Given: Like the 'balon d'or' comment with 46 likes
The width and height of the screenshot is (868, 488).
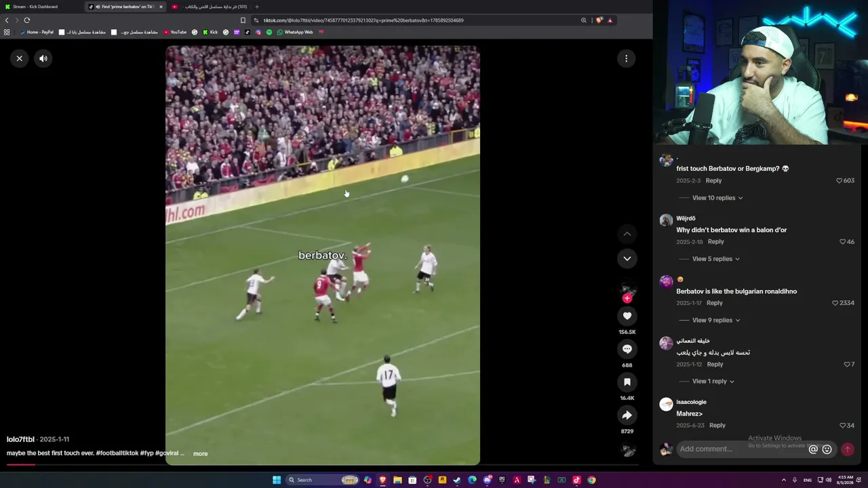Looking at the screenshot, I should click(x=843, y=242).
